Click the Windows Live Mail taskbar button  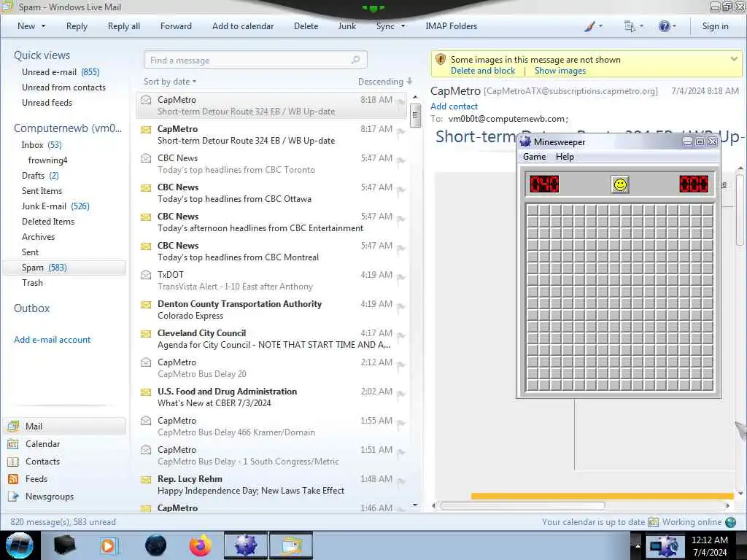[291, 545]
